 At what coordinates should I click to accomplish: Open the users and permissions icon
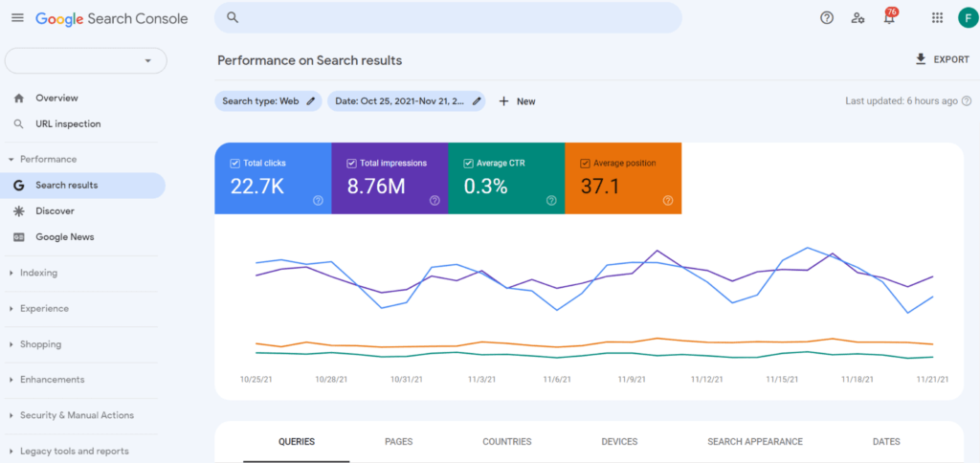[x=858, y=18]
